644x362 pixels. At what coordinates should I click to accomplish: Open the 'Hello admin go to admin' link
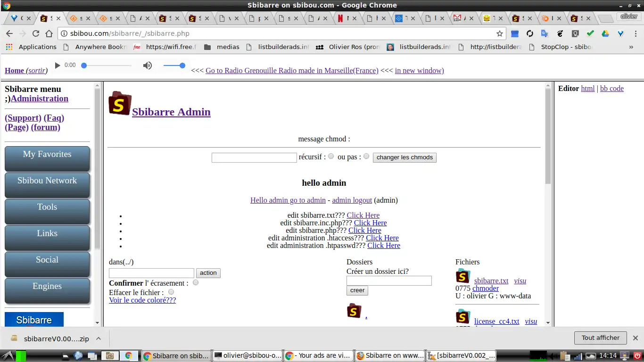[288, 200]
